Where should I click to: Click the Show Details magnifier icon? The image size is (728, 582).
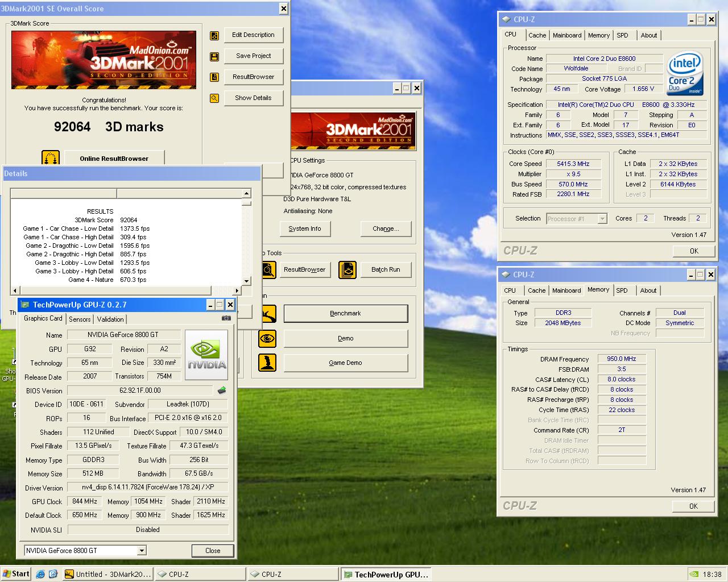[x=214, y=98]
